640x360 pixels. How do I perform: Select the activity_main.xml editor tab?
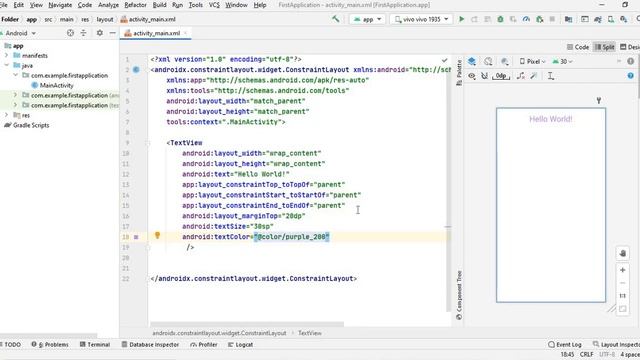pyautogui.click(x=156, y=33)
